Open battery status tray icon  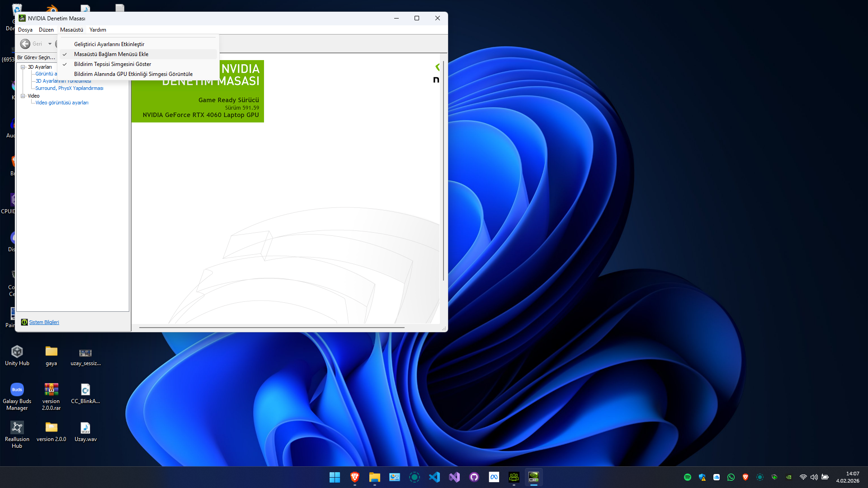(x=825, y=477)
